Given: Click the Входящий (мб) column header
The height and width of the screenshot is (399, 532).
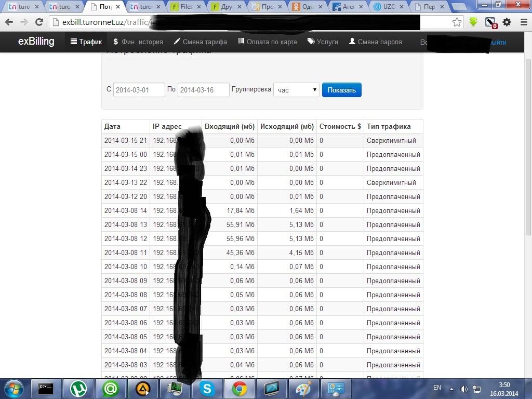Looking at the screenshot, I should tap(230, 127).
